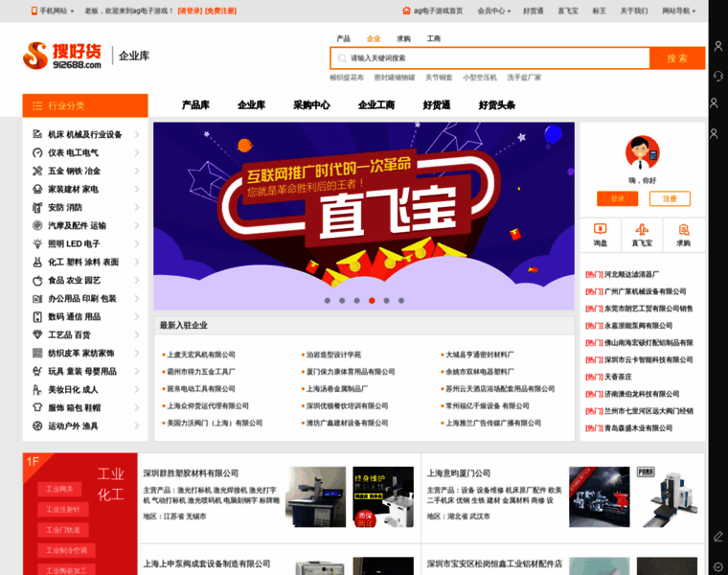This screenshot has width=728, height=575.
Task: Expand the 机床 机械及行业设备 category arrow
Action: [137, 134]
